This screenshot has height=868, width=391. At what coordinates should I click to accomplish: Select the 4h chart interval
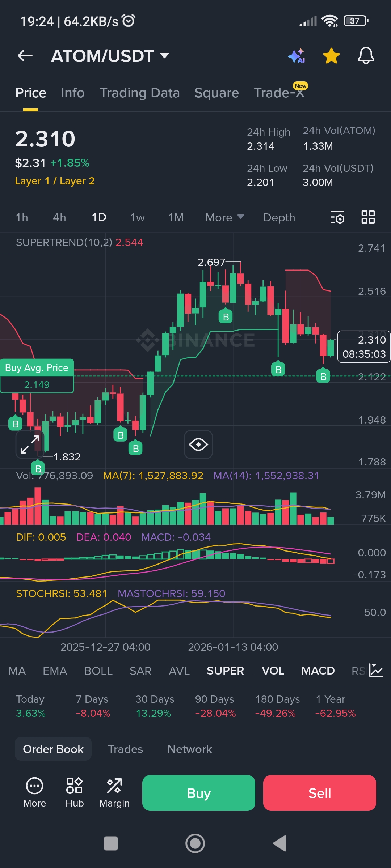tap(59, 217)
